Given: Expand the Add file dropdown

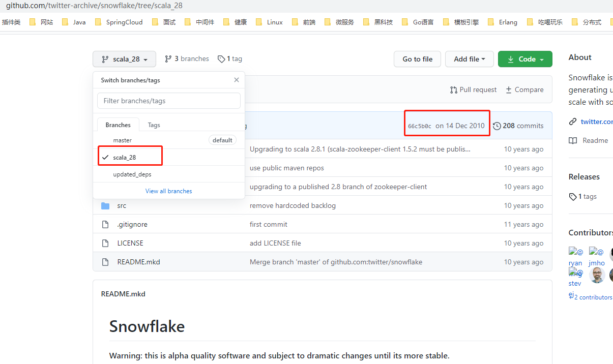Looking at the screenshot, I should [x=470, y=59].
